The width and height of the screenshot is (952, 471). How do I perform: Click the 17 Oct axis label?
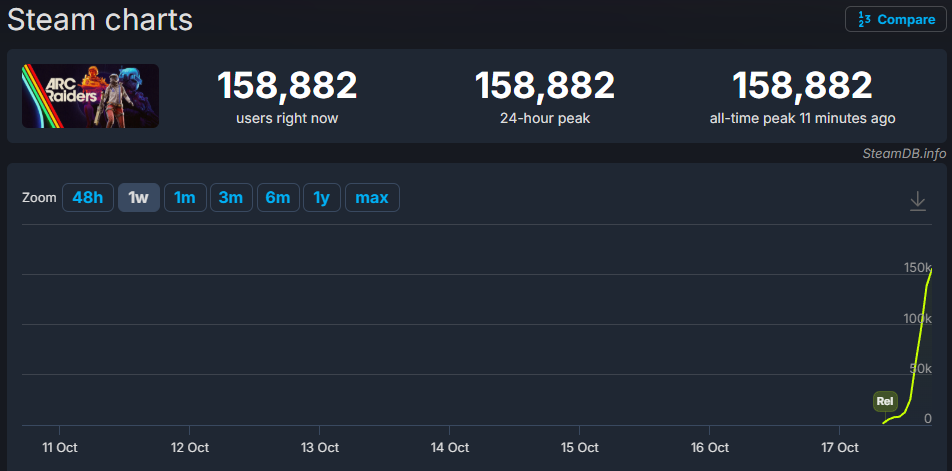coord(839,447)
